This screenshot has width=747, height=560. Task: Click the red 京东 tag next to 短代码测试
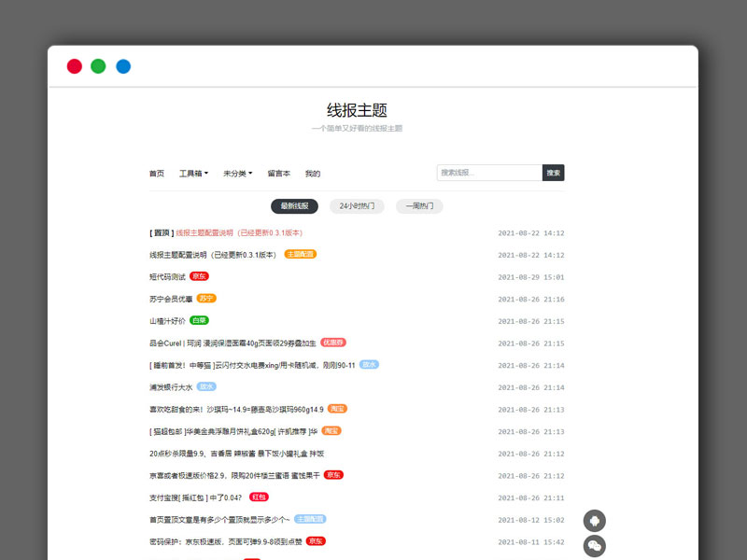(199, 276)
